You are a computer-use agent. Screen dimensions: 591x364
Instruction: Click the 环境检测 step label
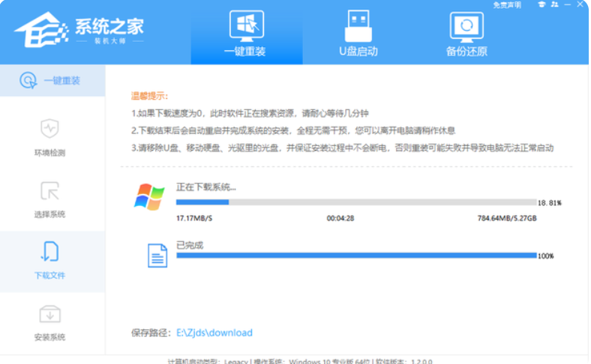pos(49,153)
